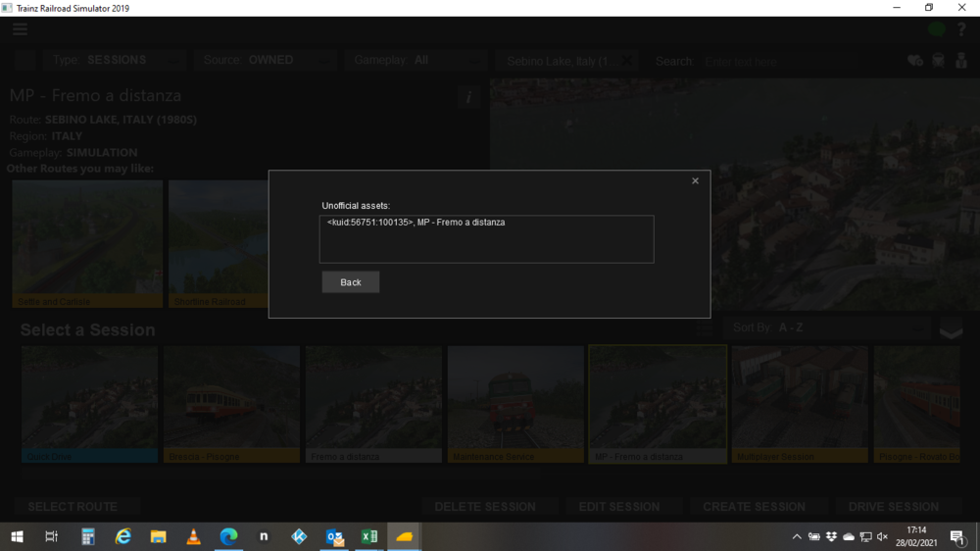980x551 pixels.
Task: Click the train filter icon near search
Action: pyautogui.click(x=938, y=61)
